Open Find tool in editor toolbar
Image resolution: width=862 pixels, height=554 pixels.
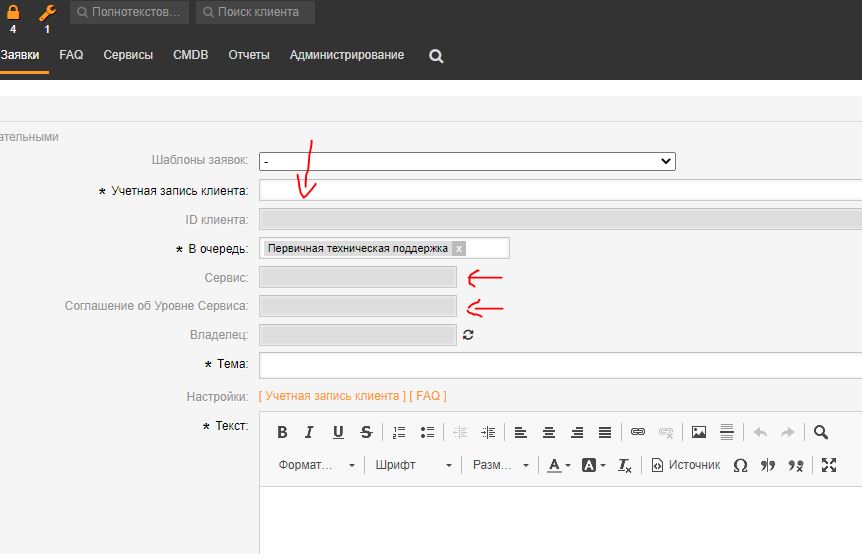click(x=821, y=433)
